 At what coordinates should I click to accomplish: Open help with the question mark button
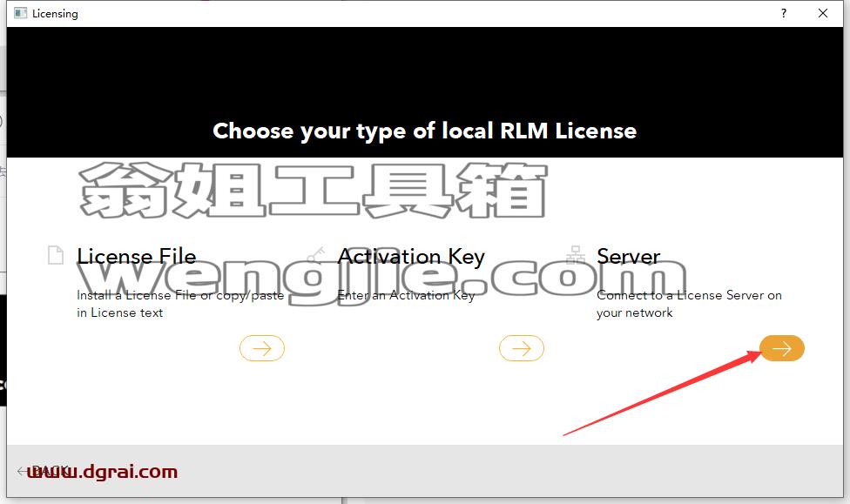[x=784, y=14]
